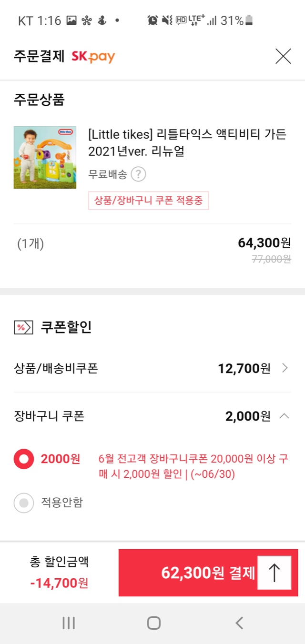Tap the battery status icon

[x=249, y=20]
